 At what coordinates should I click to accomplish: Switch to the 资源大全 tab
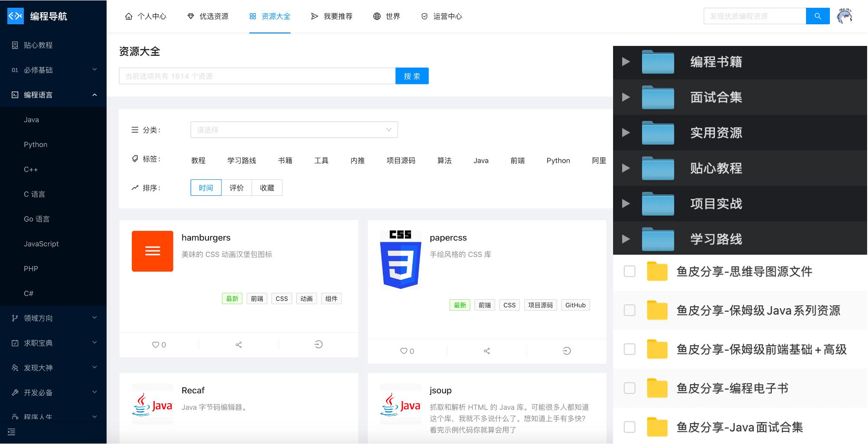270,16
